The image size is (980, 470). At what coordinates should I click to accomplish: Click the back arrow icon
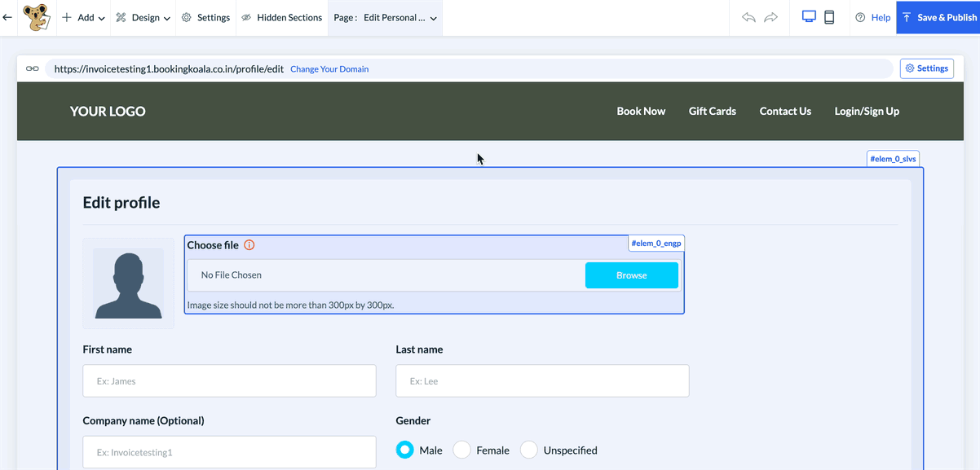[7, 17]
